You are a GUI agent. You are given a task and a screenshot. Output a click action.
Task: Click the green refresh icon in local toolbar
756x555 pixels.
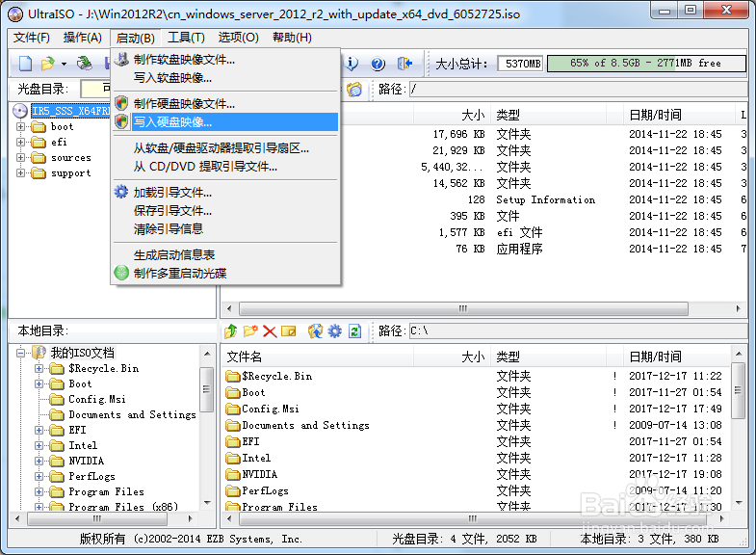354,331
